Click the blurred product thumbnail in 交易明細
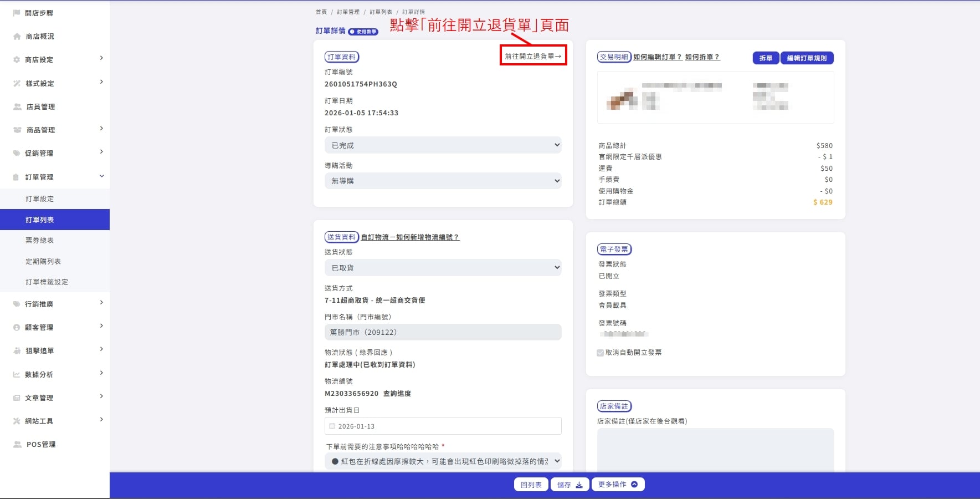 point(622,99)
